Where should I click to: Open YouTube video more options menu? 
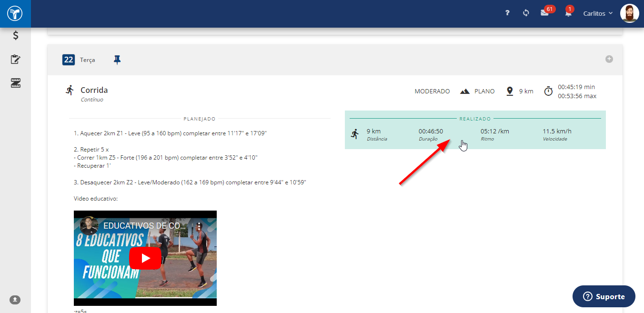point(200,225)
